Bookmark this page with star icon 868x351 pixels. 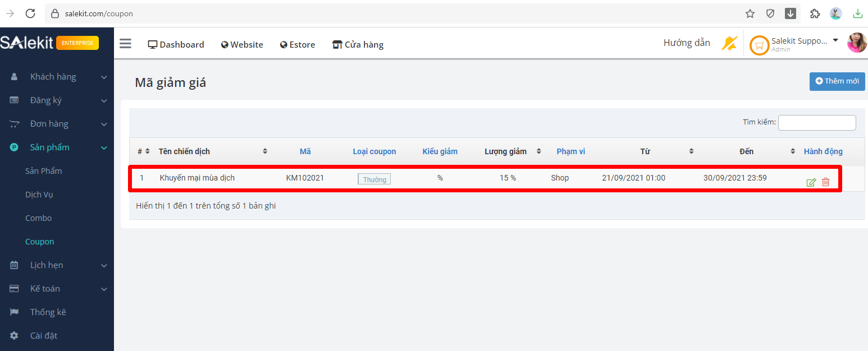750,13
